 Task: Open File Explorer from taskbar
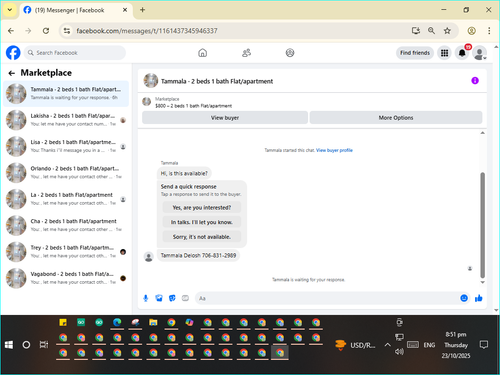point(153,322)
